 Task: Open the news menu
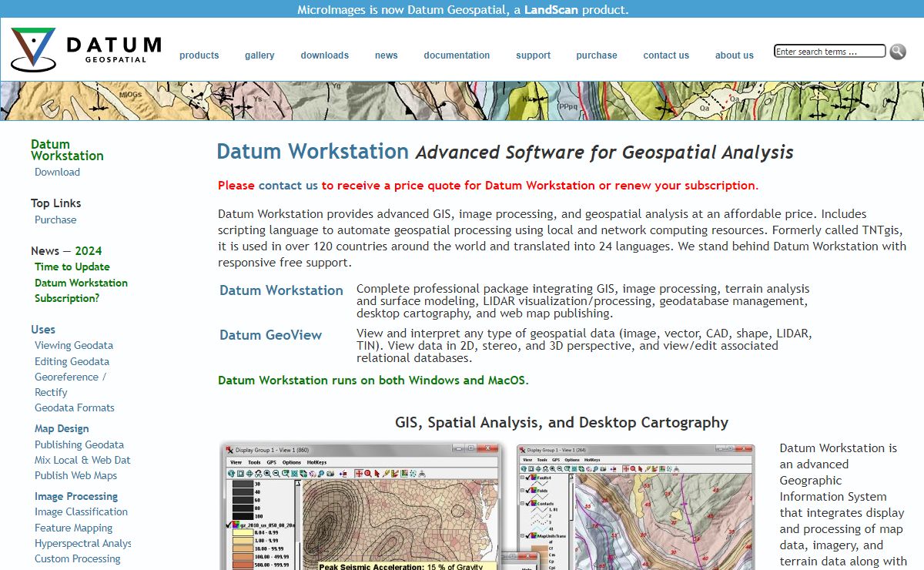pyautogui.click(x=387, y=55)
